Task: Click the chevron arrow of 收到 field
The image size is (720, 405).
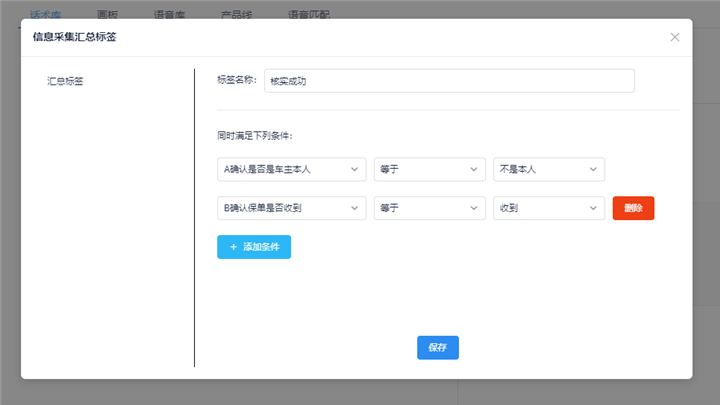Action: click(593, 208)
